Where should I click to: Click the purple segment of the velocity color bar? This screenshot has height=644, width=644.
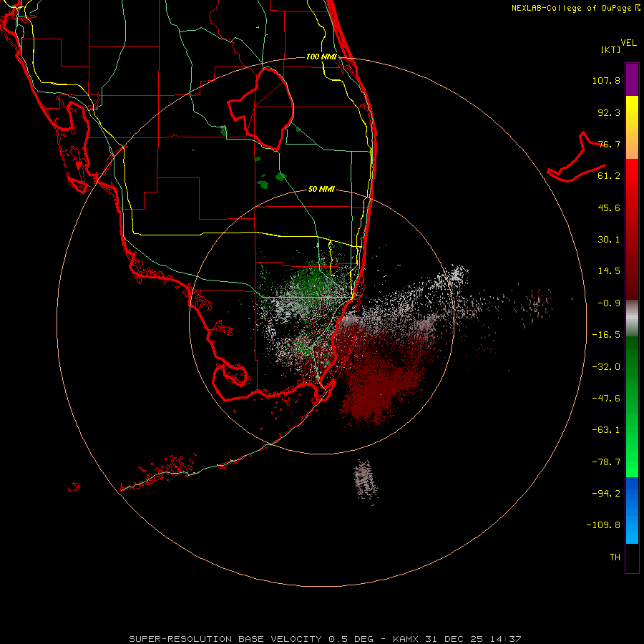coord(632,79)
